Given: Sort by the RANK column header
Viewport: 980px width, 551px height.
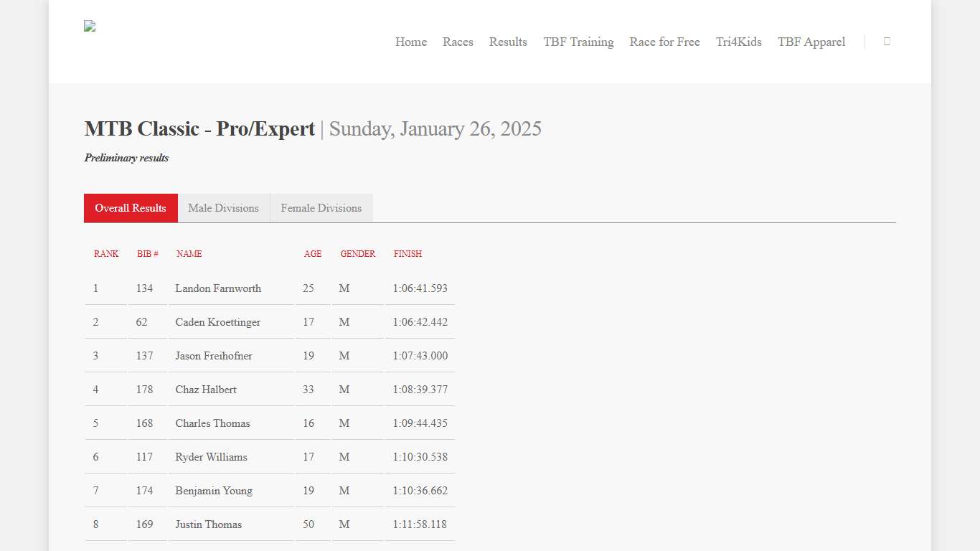Looking at the screenshot, I should tap(106, 254).
